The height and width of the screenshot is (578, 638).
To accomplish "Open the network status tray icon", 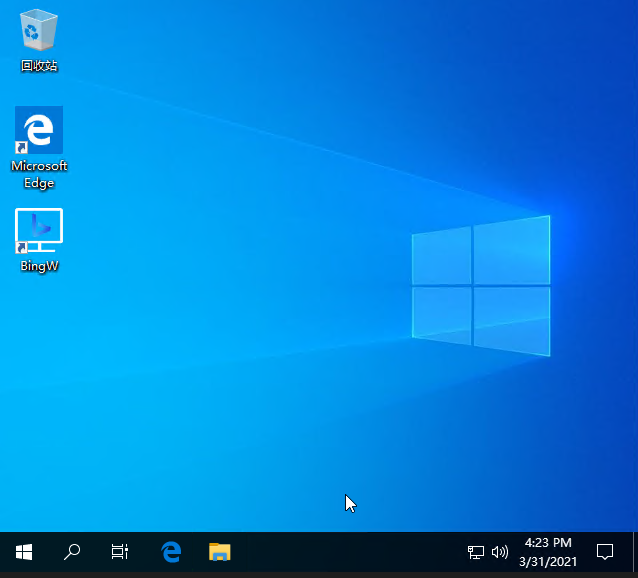I will pos(476,552).
